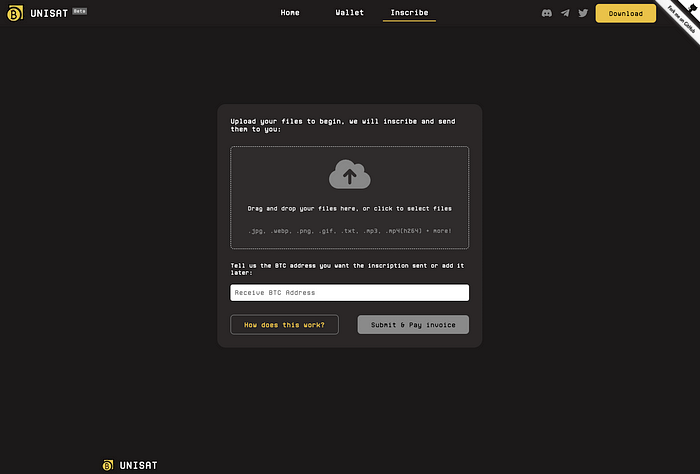Click the UNISAT text in header
The width and height of the screenshot is (700, 474).
pos(49,14)
